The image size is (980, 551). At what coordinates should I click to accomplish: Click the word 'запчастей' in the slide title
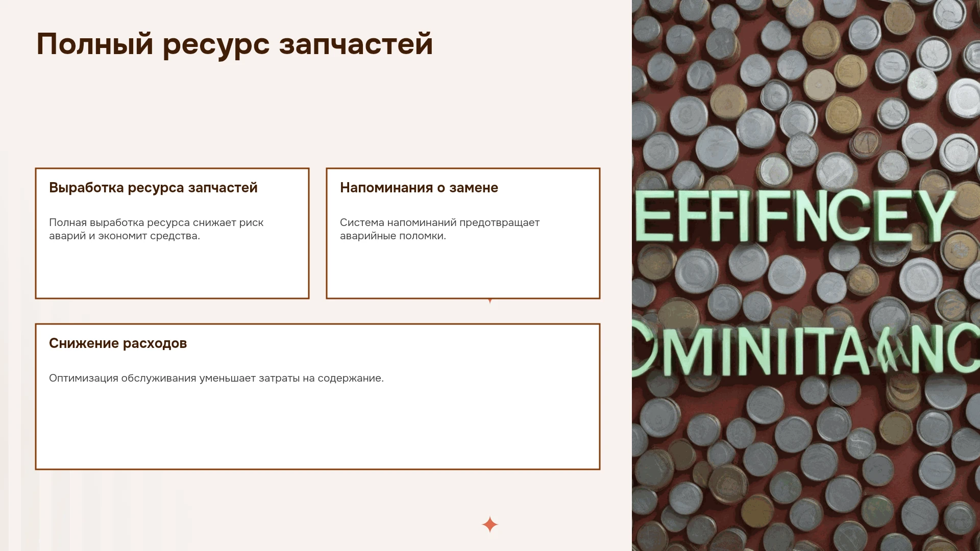pos(356,44)
